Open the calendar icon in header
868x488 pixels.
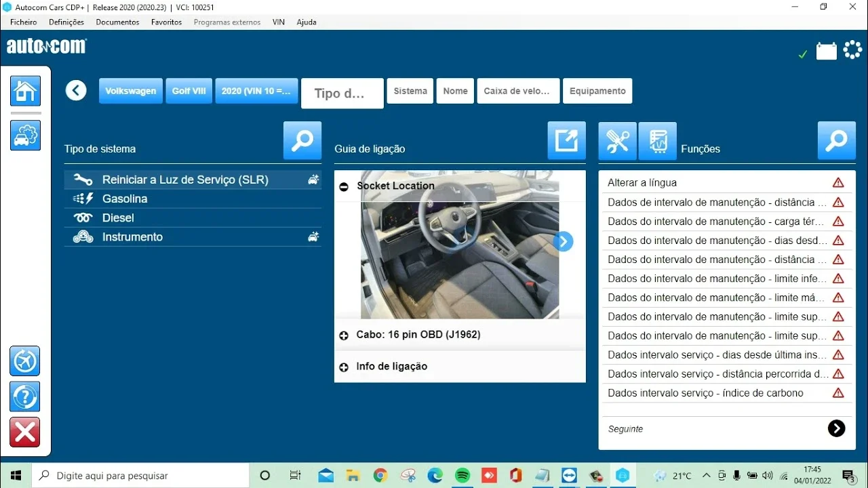click(826, 51)
